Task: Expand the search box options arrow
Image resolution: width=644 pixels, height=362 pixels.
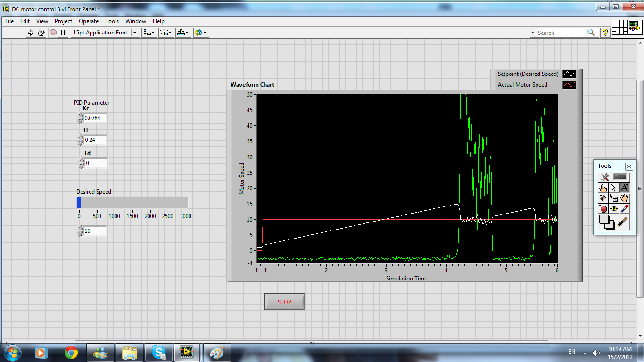Action: click(533, 33)
